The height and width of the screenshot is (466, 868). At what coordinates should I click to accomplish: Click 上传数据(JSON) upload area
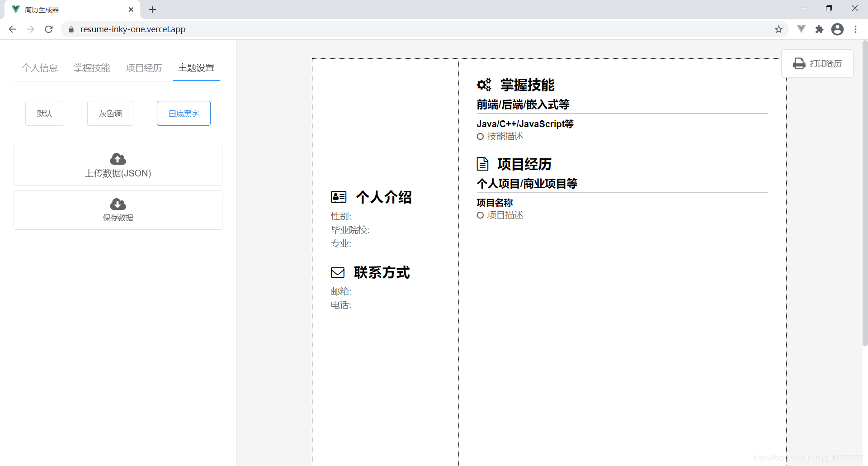[118, 165]
